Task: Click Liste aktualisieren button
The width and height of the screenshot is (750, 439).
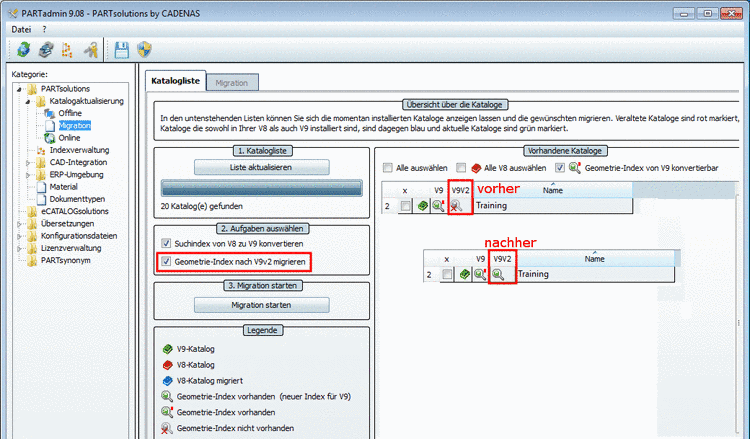Action: [x=261, y=167]
